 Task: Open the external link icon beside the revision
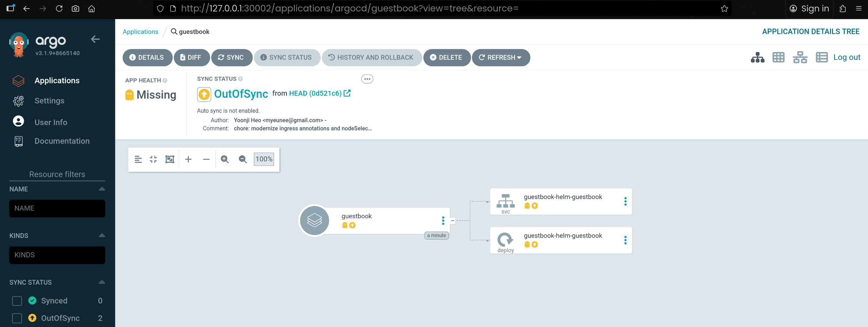pos(347,93)
